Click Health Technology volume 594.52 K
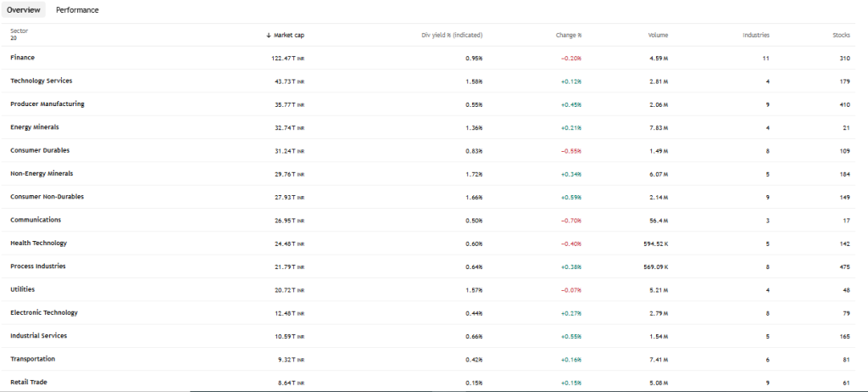Viewport: 868px width, 392px height. click(x=655, y=244)
